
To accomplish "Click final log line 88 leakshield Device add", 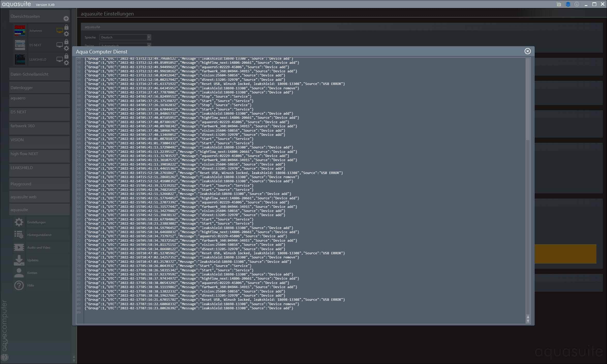I will 189,308.
